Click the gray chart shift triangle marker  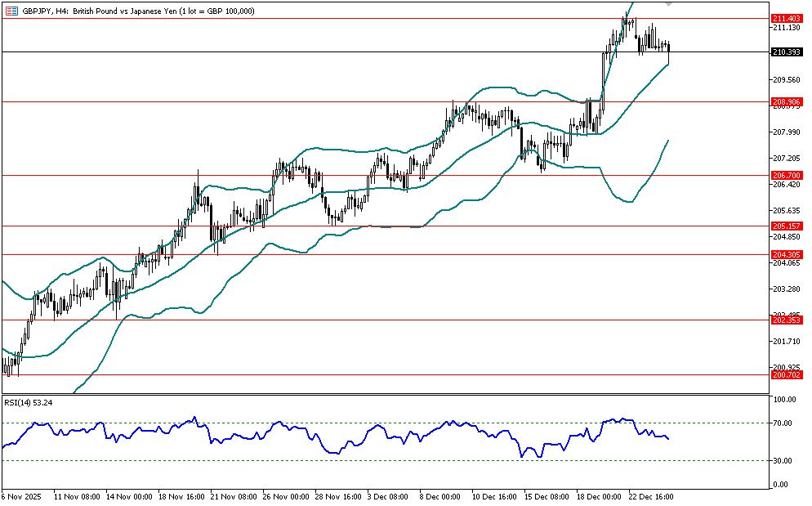[x=669, y=5]
